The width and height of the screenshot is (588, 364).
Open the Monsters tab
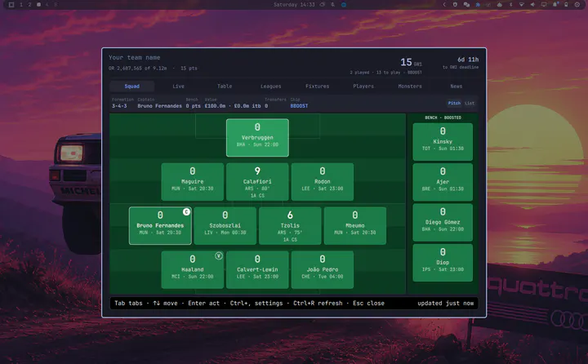pyautogui.click(x=410, y=87)
